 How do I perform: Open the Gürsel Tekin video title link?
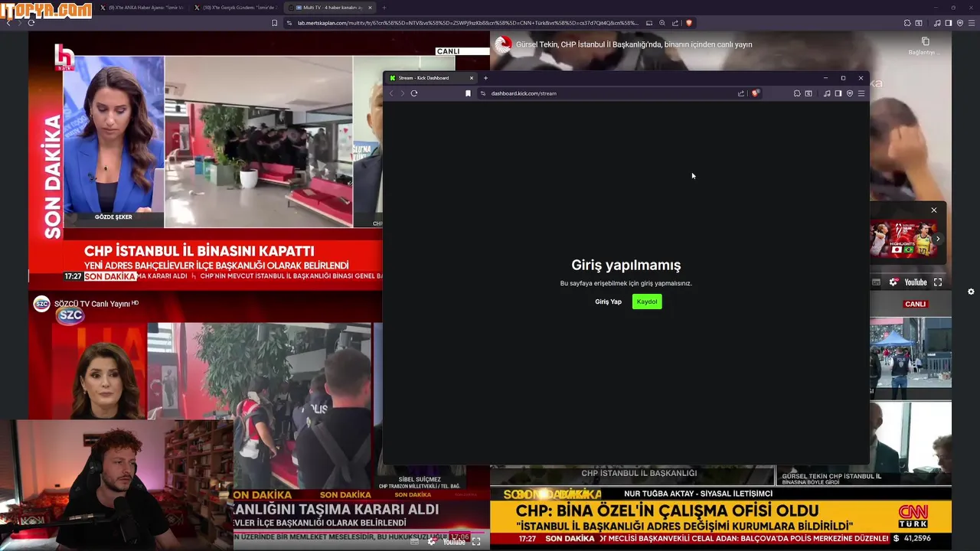pyautogui.click(x=634, y=44)
